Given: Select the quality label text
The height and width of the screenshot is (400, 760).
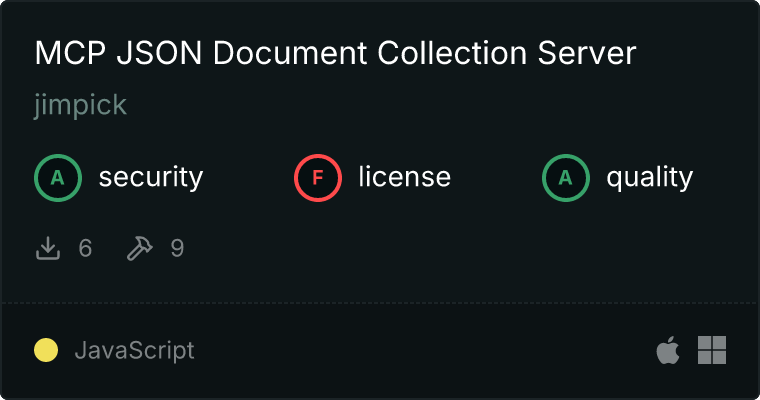Looking at the screenshot, I should point(649,177).
